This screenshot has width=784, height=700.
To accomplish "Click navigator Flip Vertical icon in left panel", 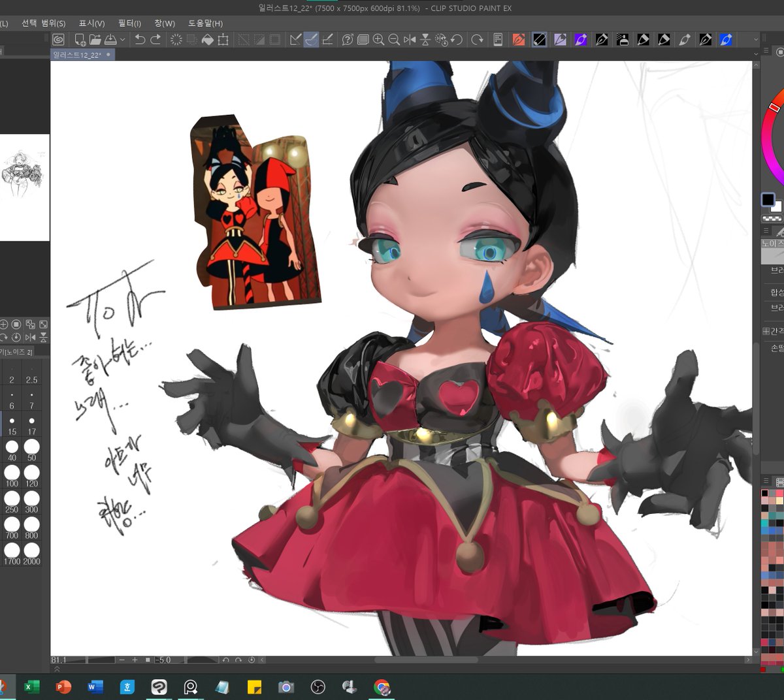I will coord(43,337).
